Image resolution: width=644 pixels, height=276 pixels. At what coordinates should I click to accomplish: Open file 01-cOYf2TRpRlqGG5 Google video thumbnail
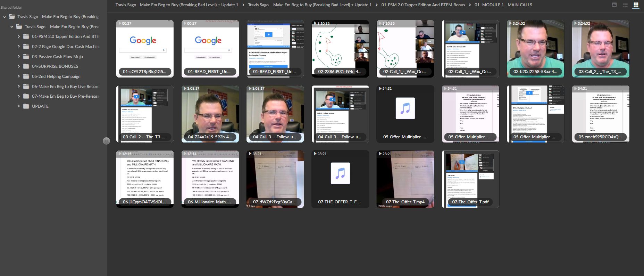[145, 49]
